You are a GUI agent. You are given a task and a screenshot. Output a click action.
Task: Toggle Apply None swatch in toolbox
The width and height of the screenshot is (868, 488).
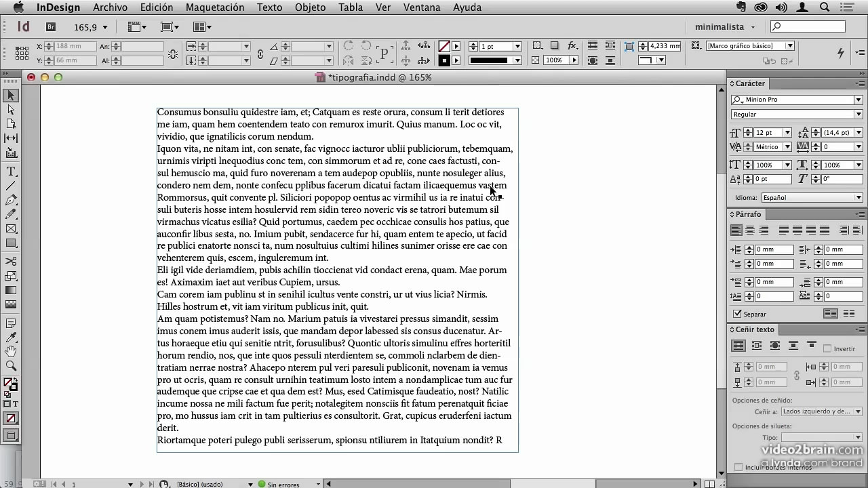pos(11,419)
